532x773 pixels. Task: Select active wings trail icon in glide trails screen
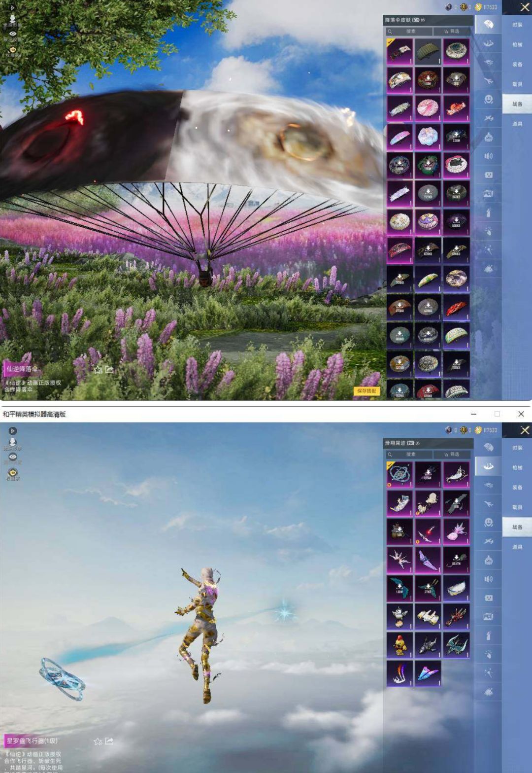(488, 466)
